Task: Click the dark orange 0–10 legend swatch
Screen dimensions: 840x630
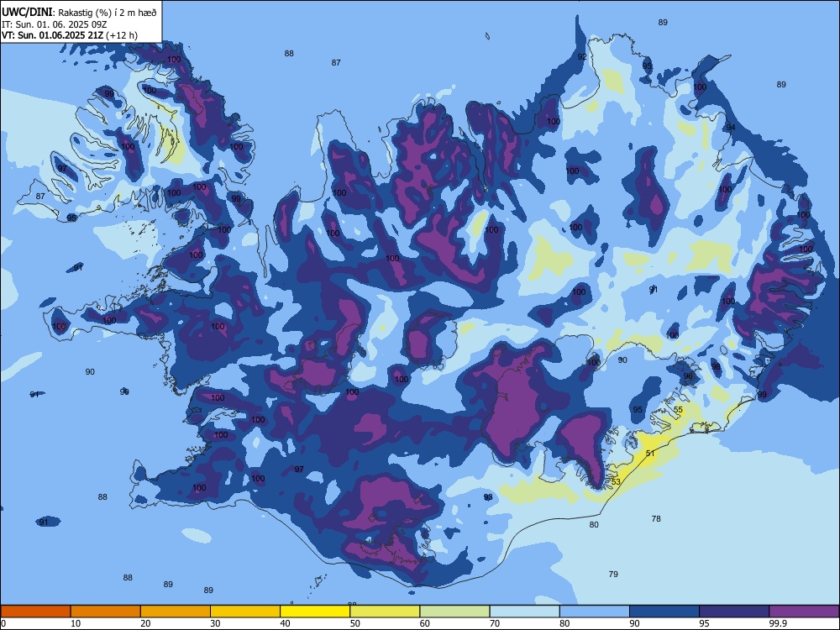Action: click(x=35, y=612)
